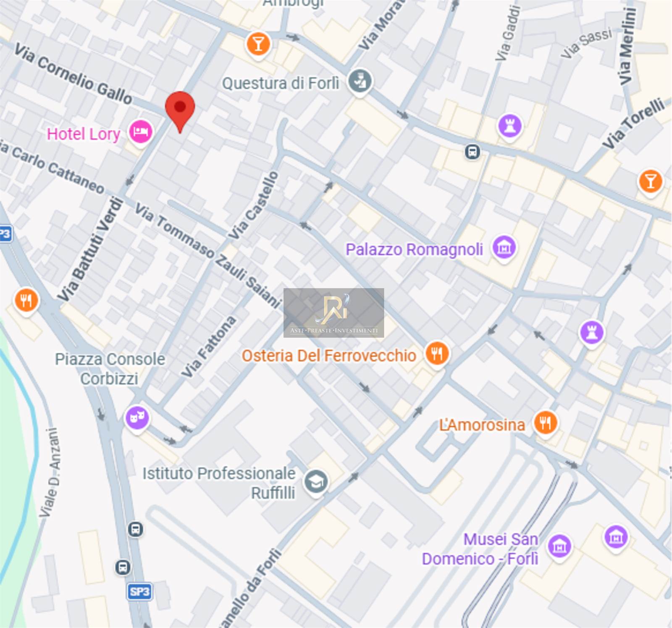Image resolution: width=672 pixels, height=628 pixels.
Task: Click the Palazzo Romagnoli museum icon
Action: pyautogui.click(x=504, y=248)
